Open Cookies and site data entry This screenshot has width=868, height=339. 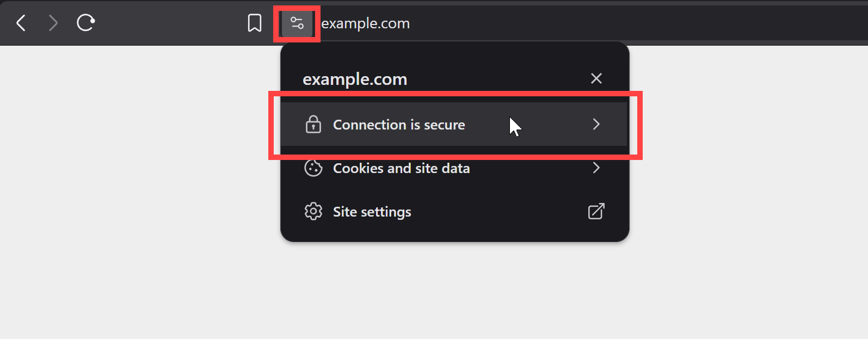pyautogui.click(x=454, y=168)
